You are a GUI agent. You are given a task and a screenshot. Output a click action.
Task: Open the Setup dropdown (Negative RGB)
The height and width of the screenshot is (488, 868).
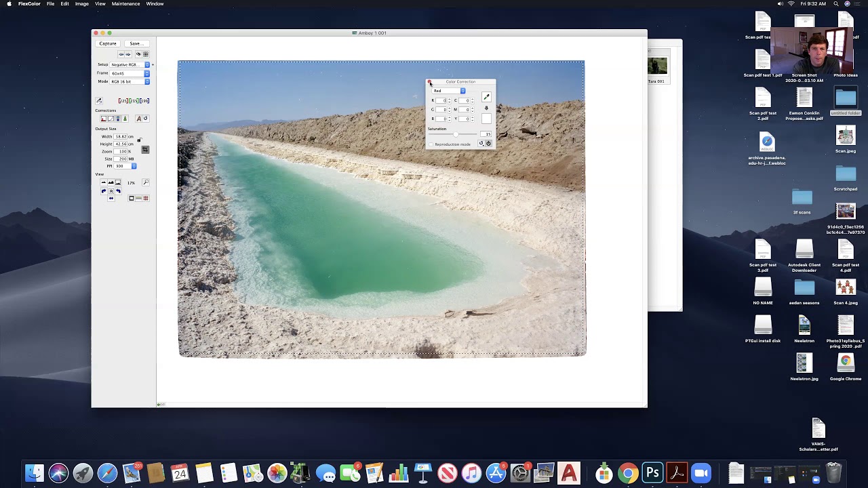point(130,64)
